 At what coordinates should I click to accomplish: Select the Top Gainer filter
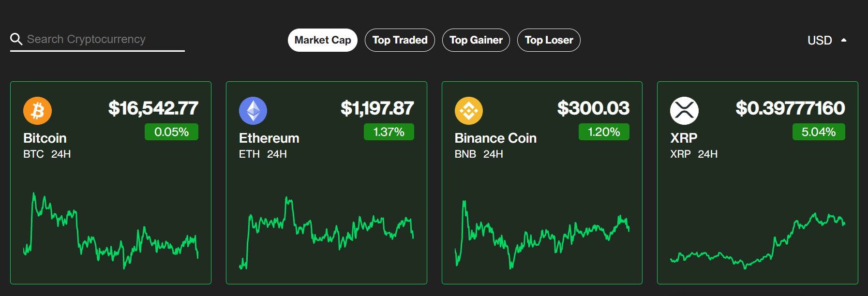tap(476, 40)
